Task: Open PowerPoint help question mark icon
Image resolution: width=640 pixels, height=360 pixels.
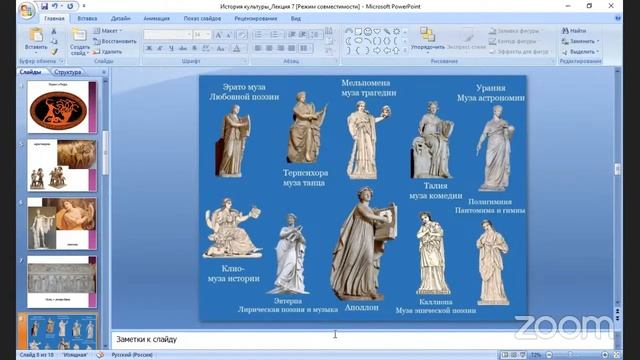Action: coord(618,18)
